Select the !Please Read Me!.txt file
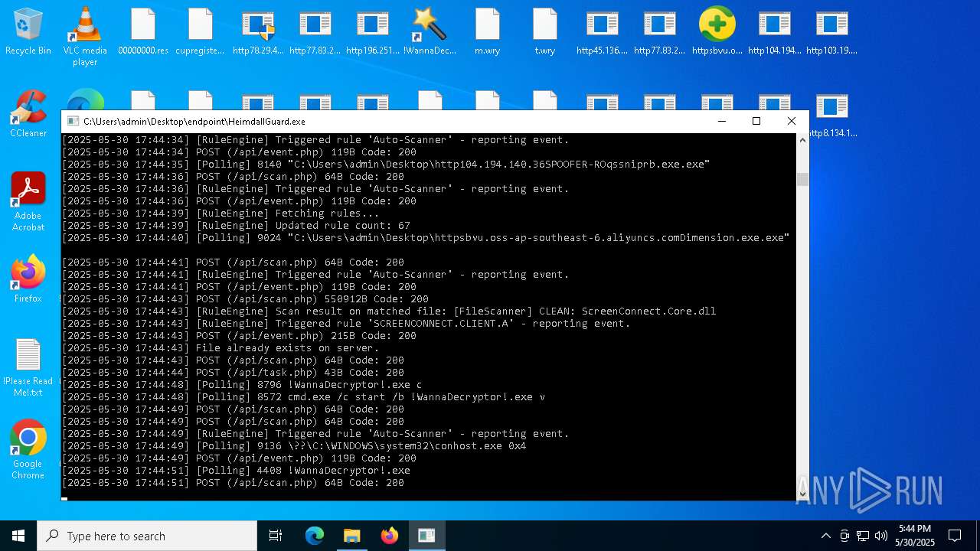 tap(28, 368)
